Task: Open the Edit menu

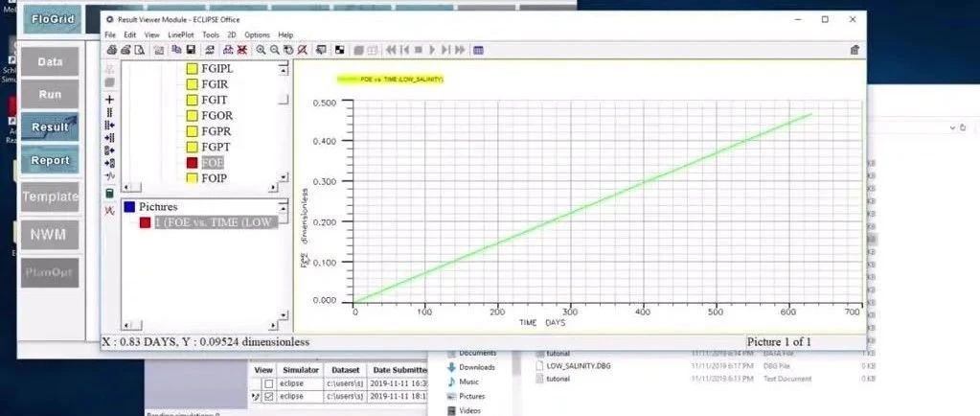Action: 130,35
